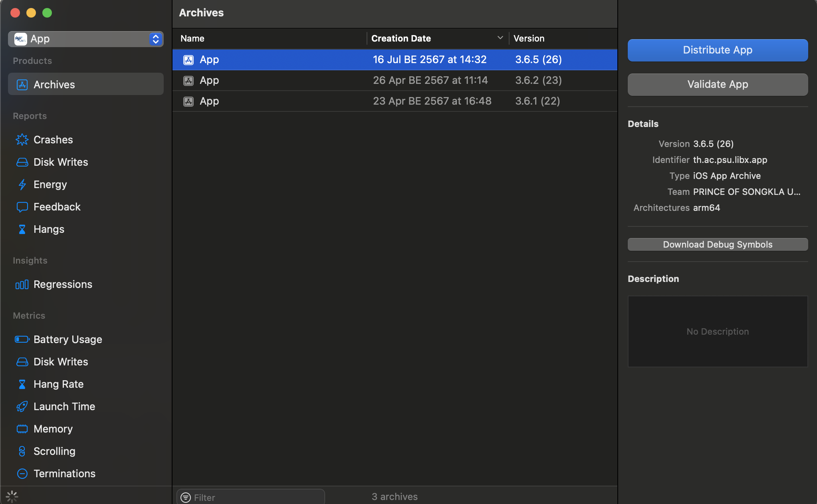817x504 pixels.
Task: Select the Energy lightning bolt icon
Action: [x=22, y=185]
